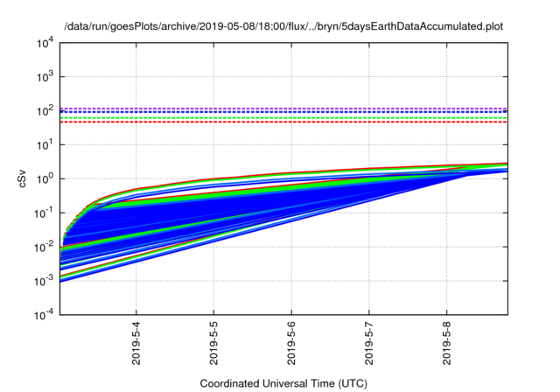The height and width of the screenshot is (392, 560).
Task: Select the 2019-5-6 x-axis date label
Action: pos(291,343)
